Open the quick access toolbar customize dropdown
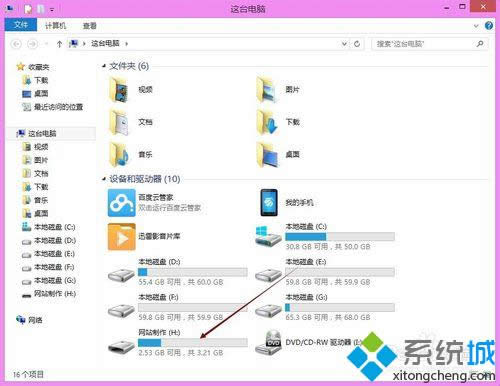 52,9
